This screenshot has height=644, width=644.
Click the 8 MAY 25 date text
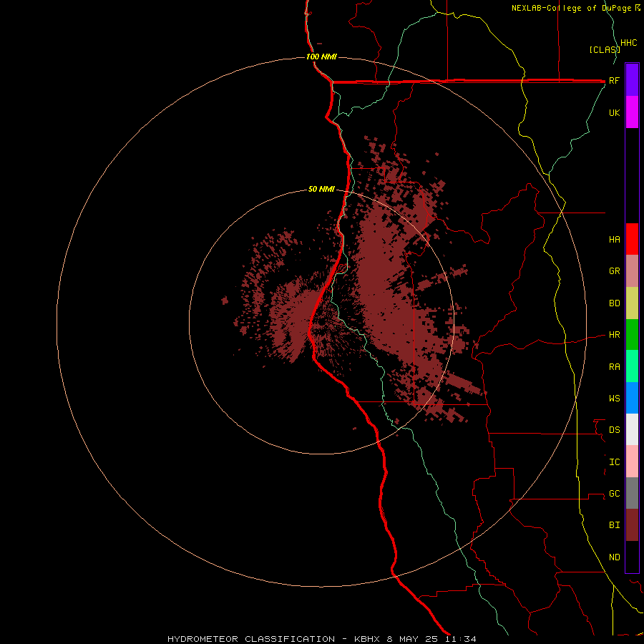[412, 639]
